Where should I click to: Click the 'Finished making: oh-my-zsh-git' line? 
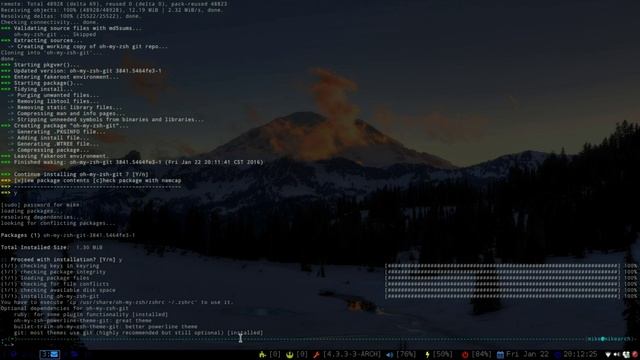tap(132, 162)
